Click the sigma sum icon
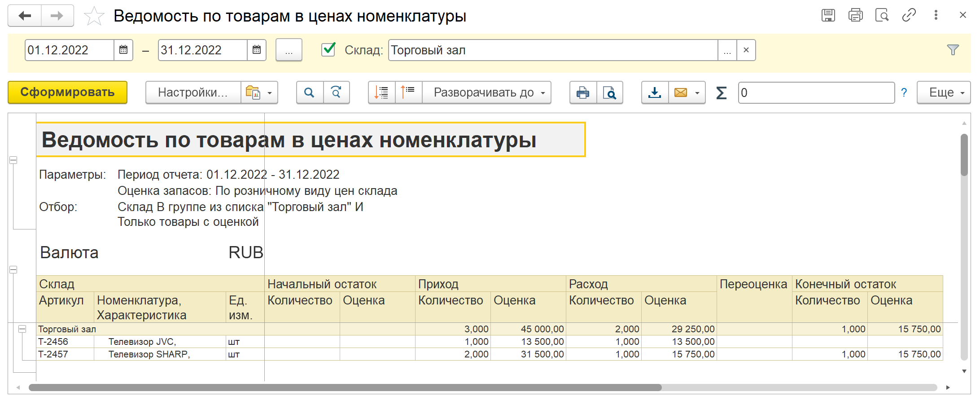Viewport: 980px width, 401px height. pyautogui.click(x=721, y=93)
